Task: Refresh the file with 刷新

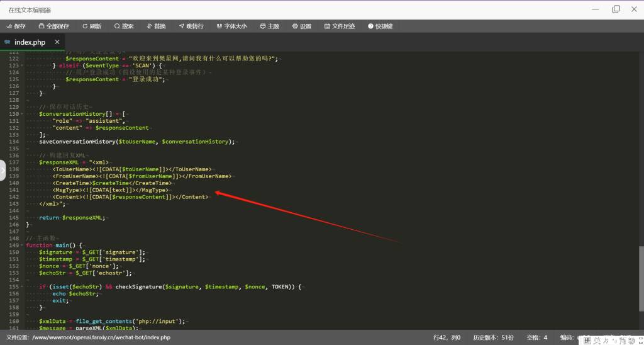Action: pyautogui.click(x=91, y=26)
